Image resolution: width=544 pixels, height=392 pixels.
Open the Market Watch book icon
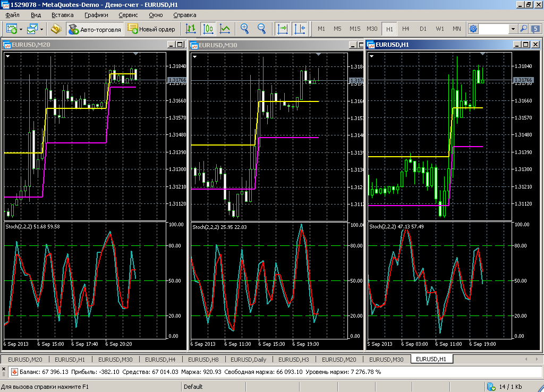tap(56, 29)
